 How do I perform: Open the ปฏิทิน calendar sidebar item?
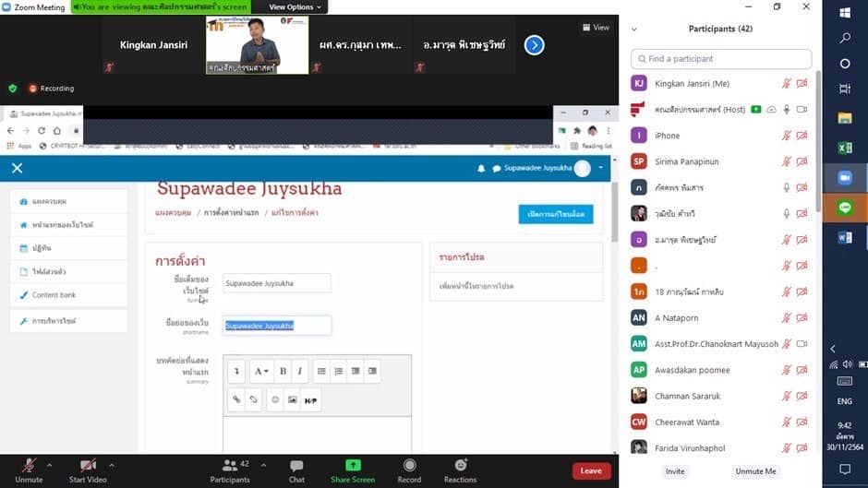tap(42, 248)
